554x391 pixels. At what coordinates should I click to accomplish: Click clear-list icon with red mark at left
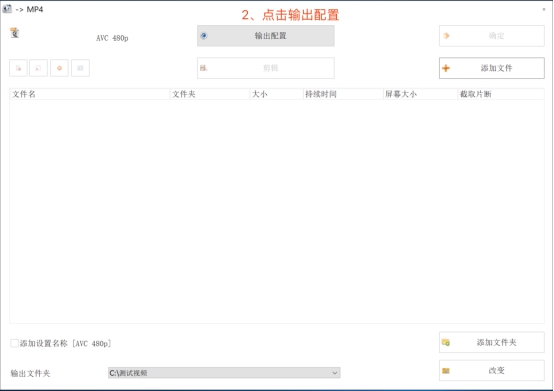click(x=39, y=68)
